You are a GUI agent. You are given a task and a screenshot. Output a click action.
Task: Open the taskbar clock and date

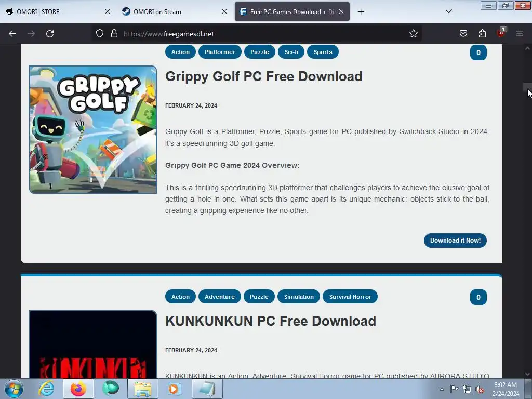506,389
